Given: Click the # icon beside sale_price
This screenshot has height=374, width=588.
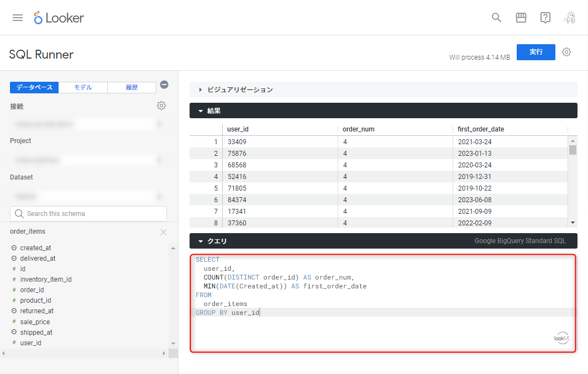Looking at the screenshot, I should coord(13,322).
